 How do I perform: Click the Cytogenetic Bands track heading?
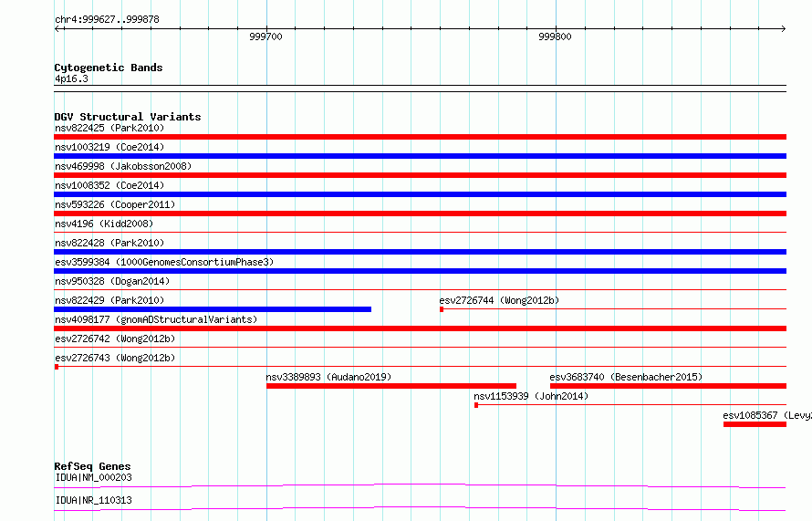(x=109, y=68)
